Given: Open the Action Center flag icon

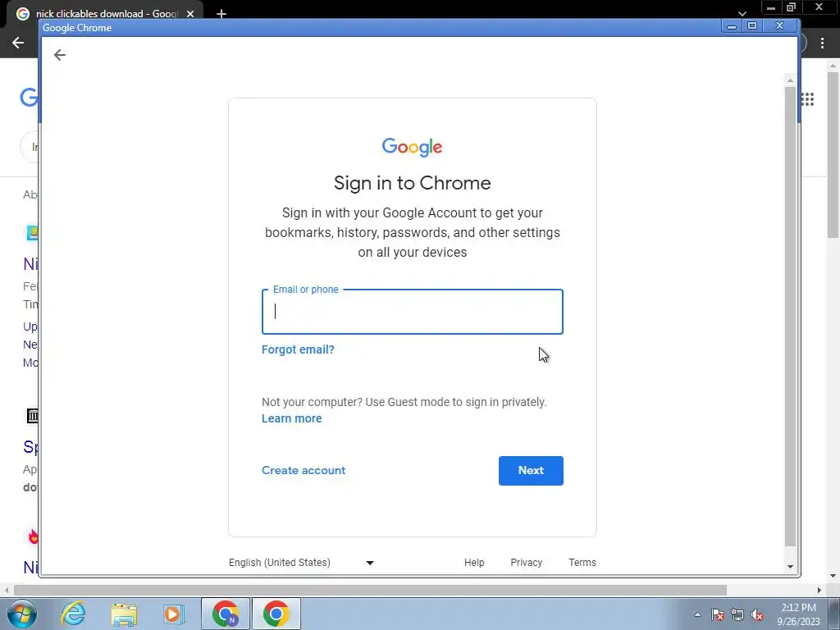Looking at the screenshot, I should (x=718, y=614).
